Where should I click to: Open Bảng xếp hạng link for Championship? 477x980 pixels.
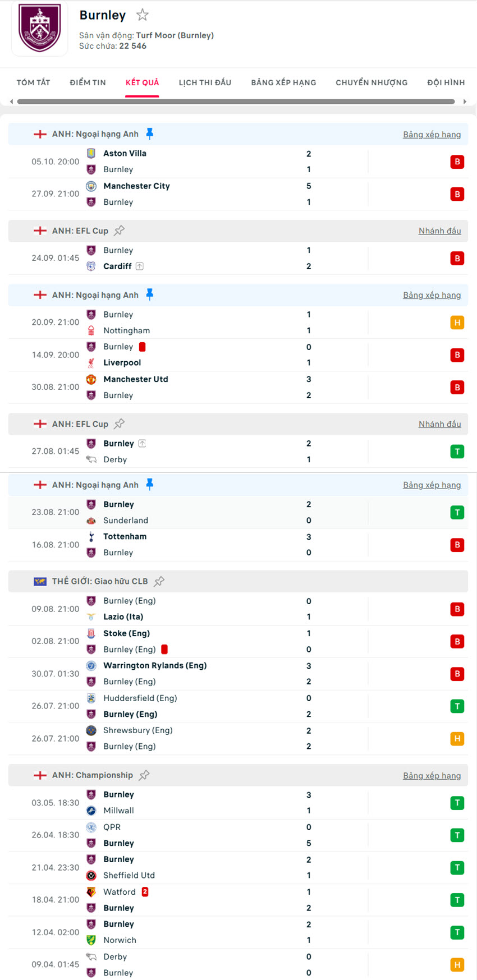[432, 775]
